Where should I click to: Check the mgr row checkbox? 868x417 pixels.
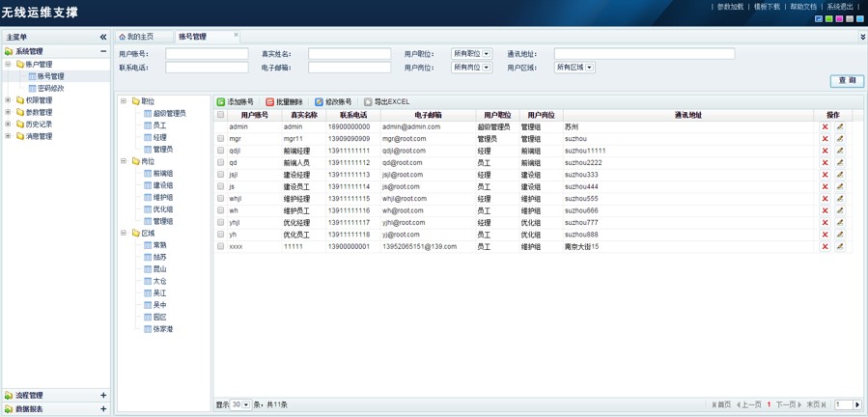point(221,138)
